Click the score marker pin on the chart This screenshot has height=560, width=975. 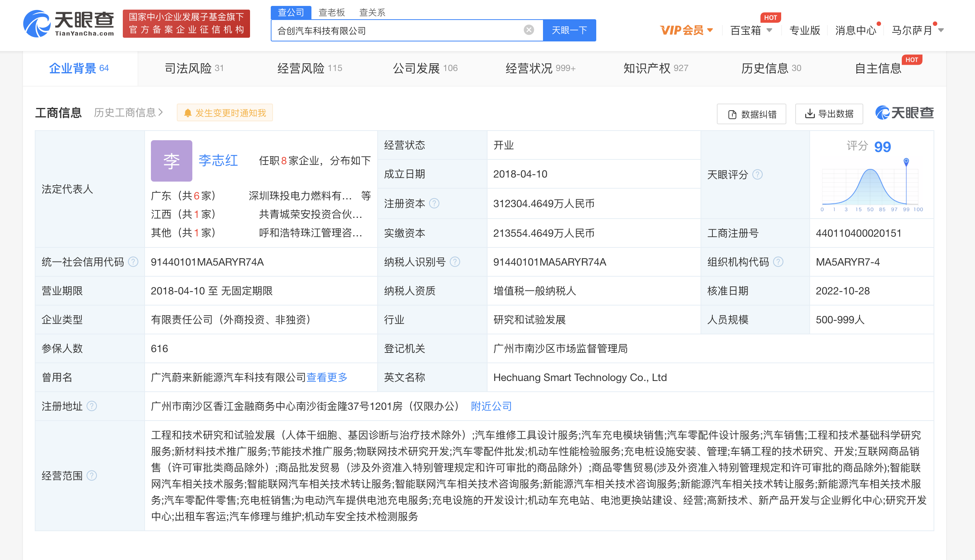click(x=906, y=162)
